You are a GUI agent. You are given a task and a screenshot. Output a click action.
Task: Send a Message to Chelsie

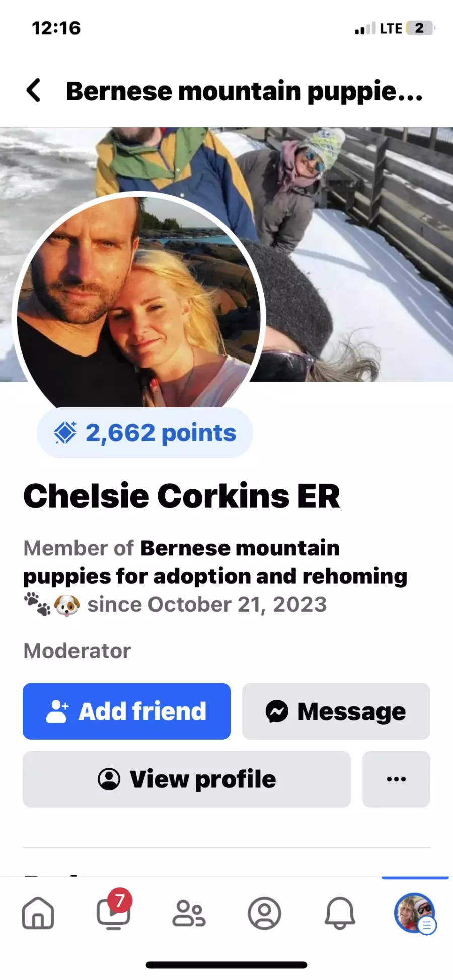pyautogui.click(x=336, y=711)
